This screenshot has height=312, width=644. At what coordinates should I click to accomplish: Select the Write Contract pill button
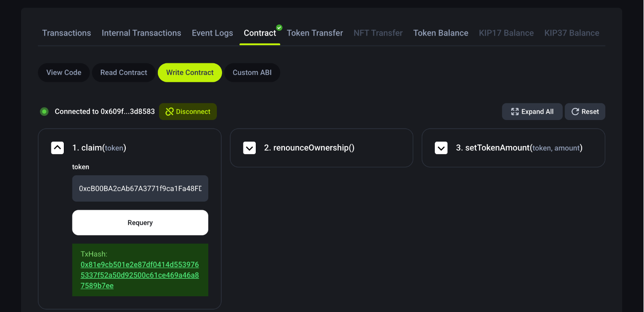pyautogui.click(x=190, y=72)
